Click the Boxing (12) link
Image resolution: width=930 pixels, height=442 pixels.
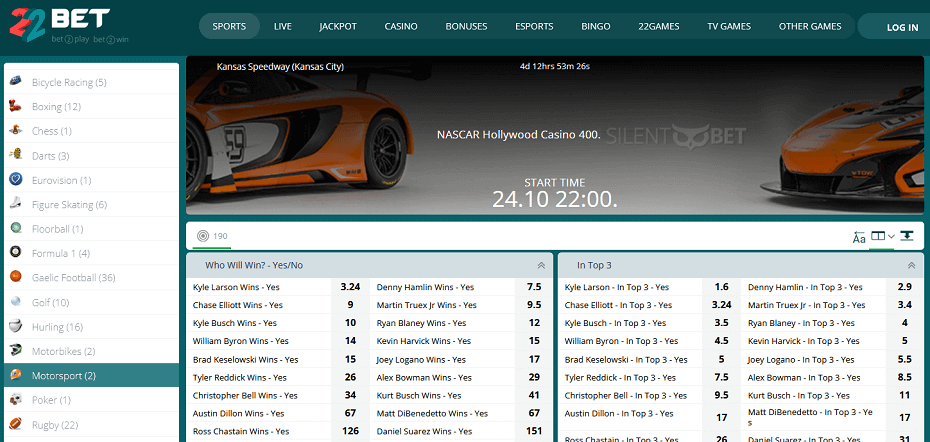tap(56, 107)
